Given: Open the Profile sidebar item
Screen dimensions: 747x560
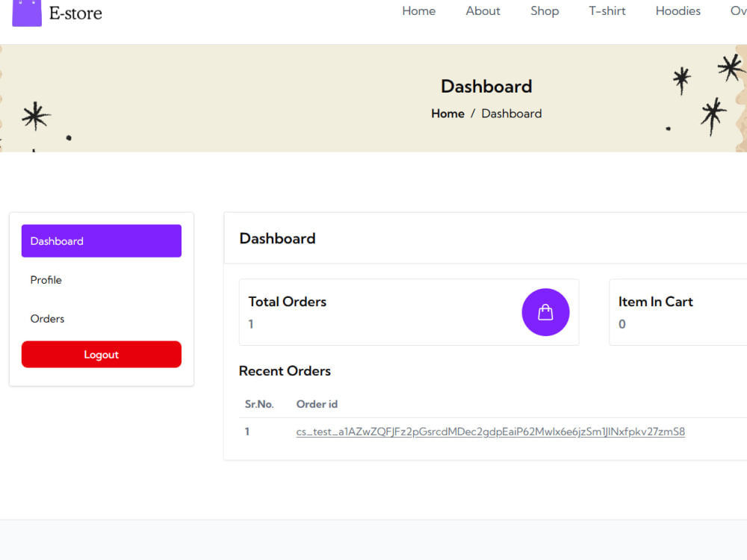Looking at the screenshot, I should tap(46, 280).
